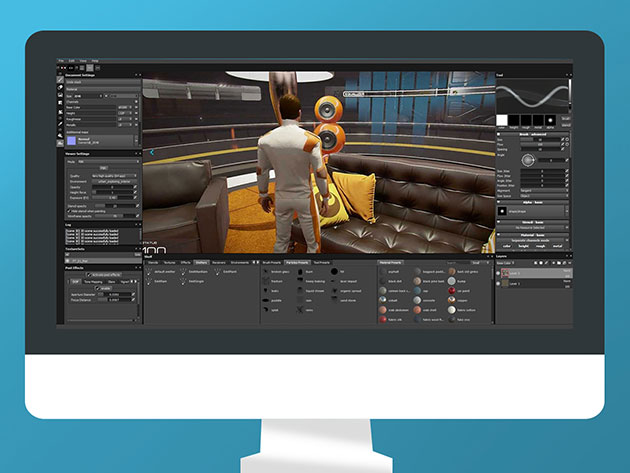Click the pencil icon beside Viewer Opacity
Image resolution: width=630 pixels, height=473 pixels.
(135, 187)
